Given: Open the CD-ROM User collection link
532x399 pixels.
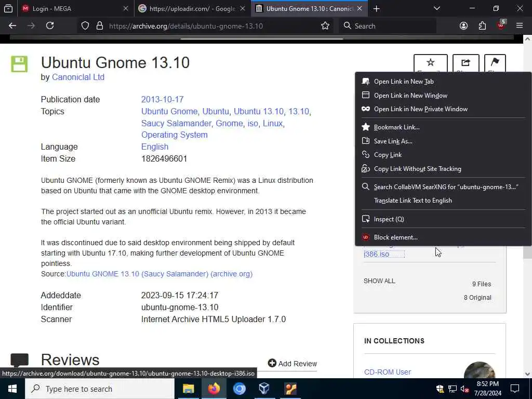Looking at the screenshot, I should (x=388, y=372).
